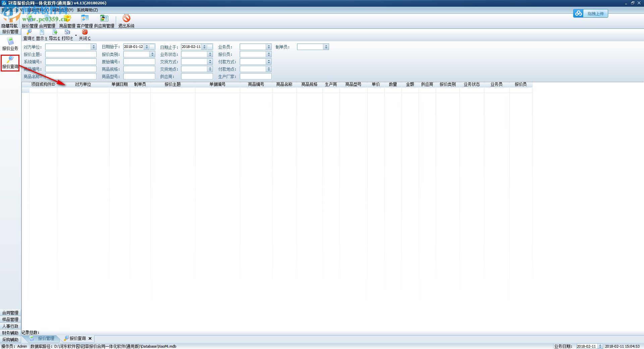Expand the 财务辅助 sidebar section
This screenshot has height=349, width=644.
(x=10, y=333)
